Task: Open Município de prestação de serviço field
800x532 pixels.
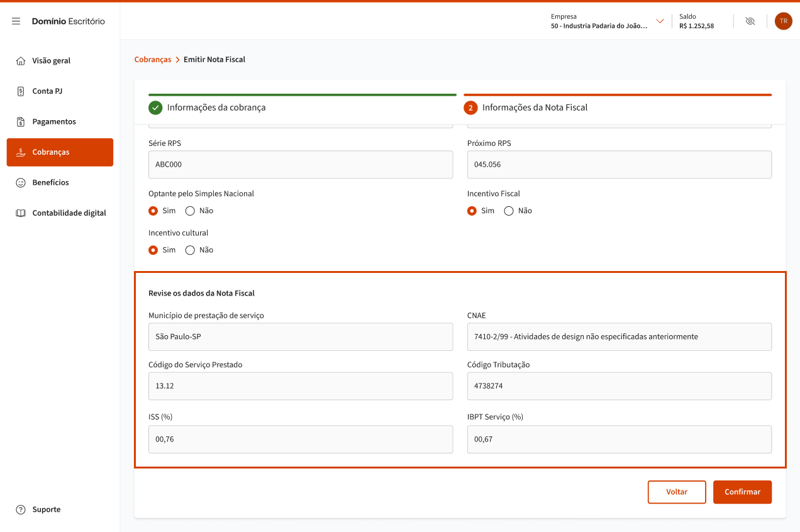Action: 300,337
